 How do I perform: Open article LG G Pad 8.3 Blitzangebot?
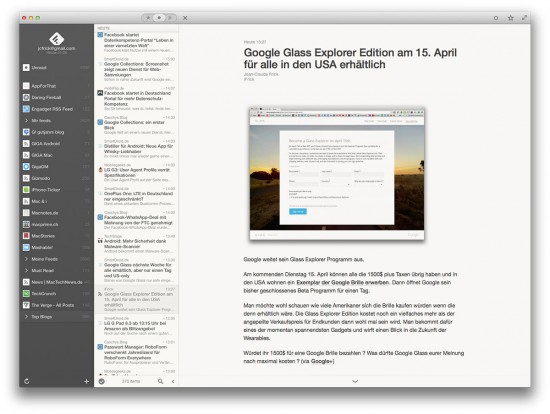[x=136, y=326]
